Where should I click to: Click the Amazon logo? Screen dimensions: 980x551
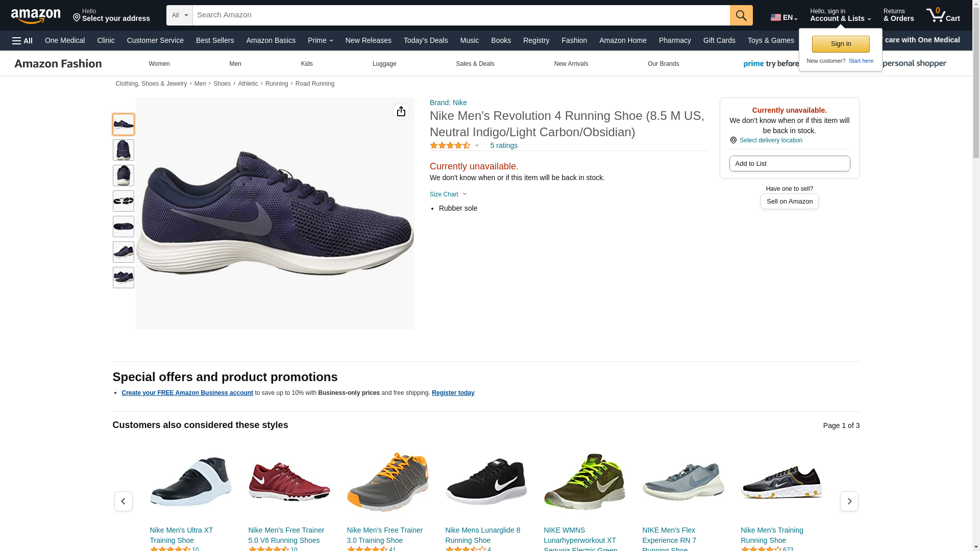coord(36,16)
